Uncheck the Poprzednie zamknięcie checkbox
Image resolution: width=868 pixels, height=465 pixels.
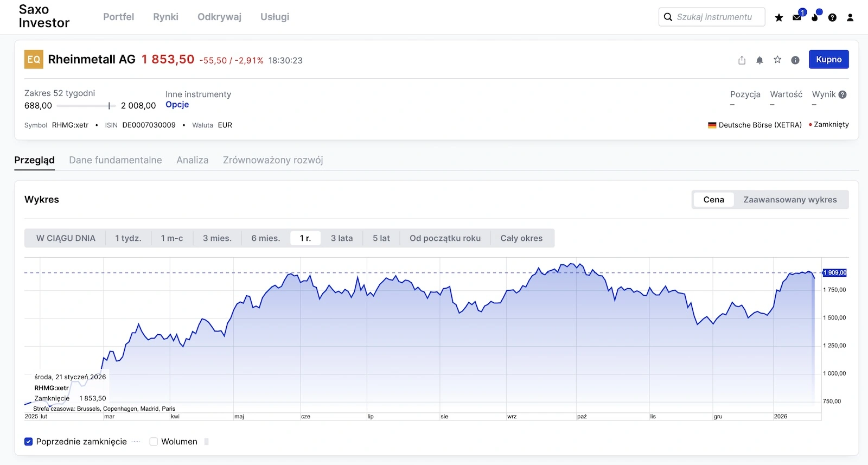click(29, 442)
